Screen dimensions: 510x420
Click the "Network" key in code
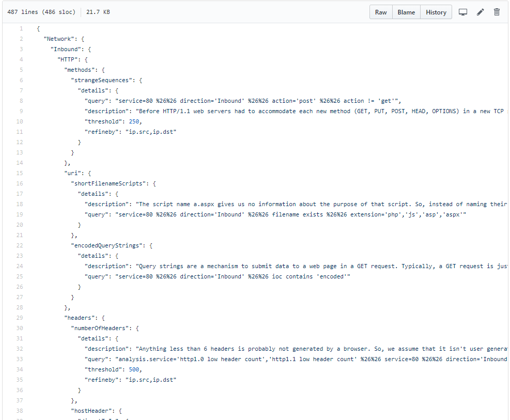[60, 39]
